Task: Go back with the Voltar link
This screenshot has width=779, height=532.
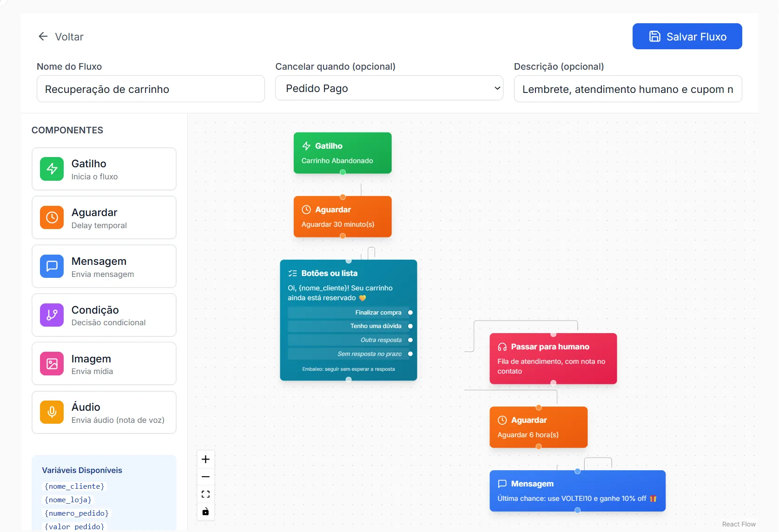Action: pyautogui.click(x=61, y=37)
